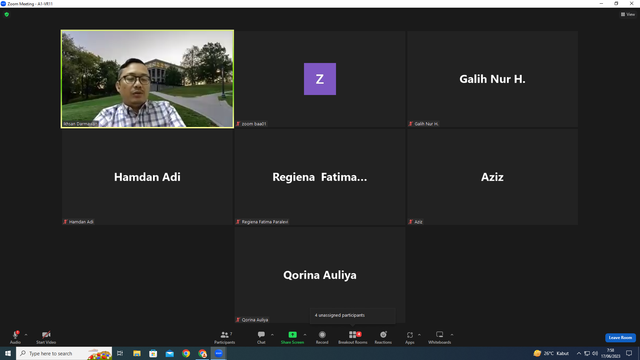Unmute microphone with the Audio icon
Screen dimensions: 640x360
coord(15,337)
